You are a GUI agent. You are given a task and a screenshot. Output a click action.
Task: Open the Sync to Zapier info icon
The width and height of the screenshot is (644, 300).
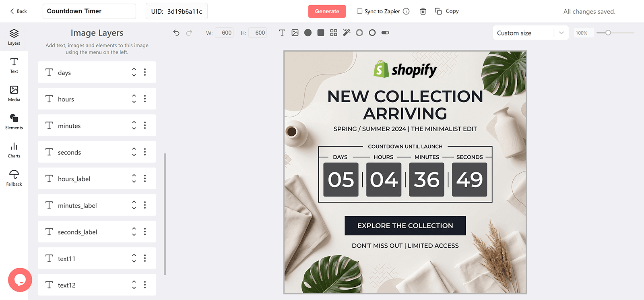pos(406,11)
